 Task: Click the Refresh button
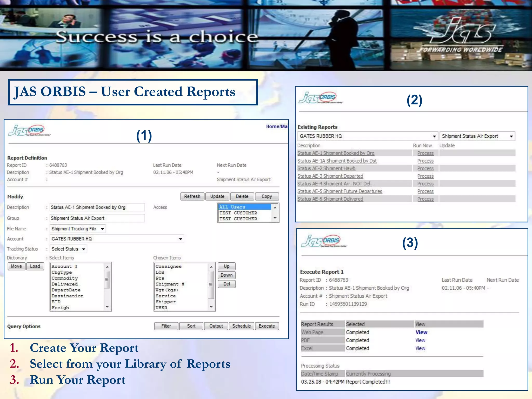click(x=192, y=196)
